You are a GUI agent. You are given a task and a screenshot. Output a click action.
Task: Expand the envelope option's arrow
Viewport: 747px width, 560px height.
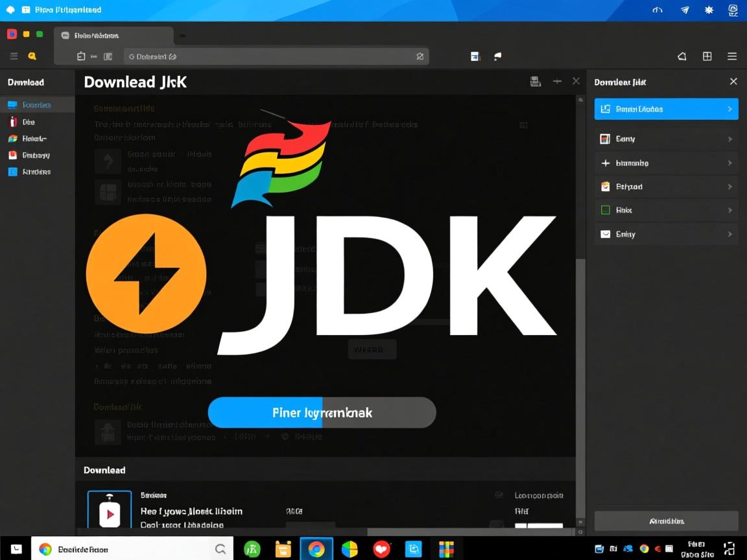point(730,234)
